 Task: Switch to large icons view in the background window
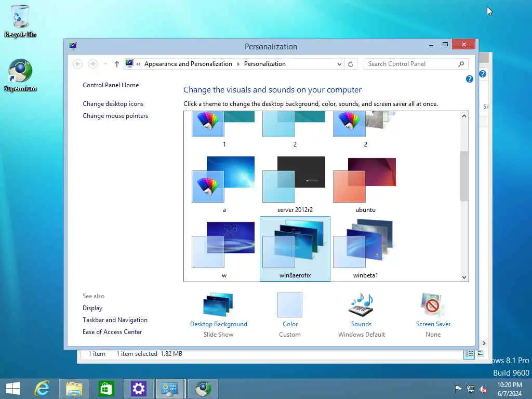pyautogui.click(x=481, y=353)
